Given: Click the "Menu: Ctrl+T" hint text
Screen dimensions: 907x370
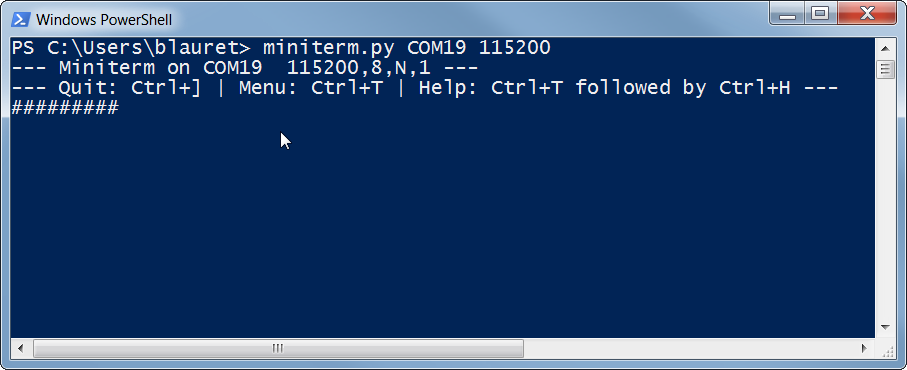Looking at the screenshot, I should click(311, 88).
